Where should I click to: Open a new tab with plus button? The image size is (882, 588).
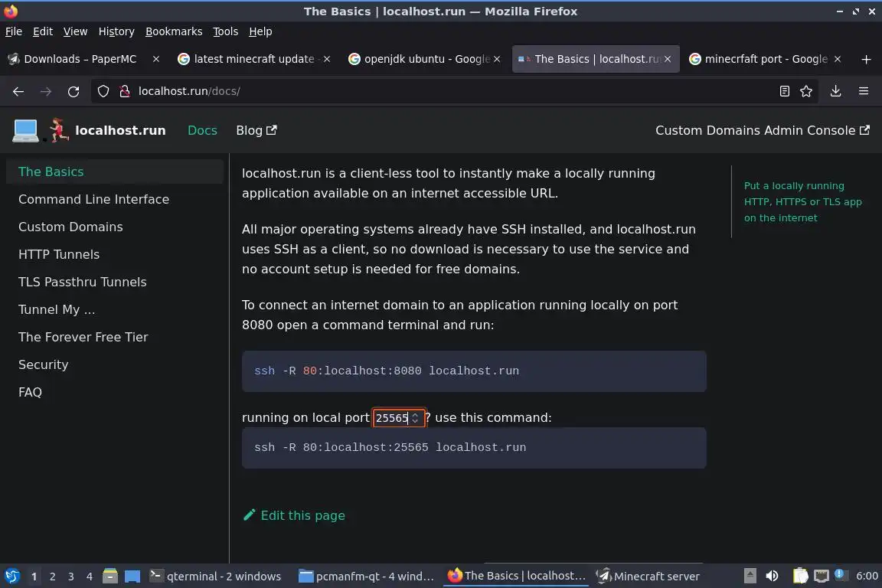tap(866, 59)
